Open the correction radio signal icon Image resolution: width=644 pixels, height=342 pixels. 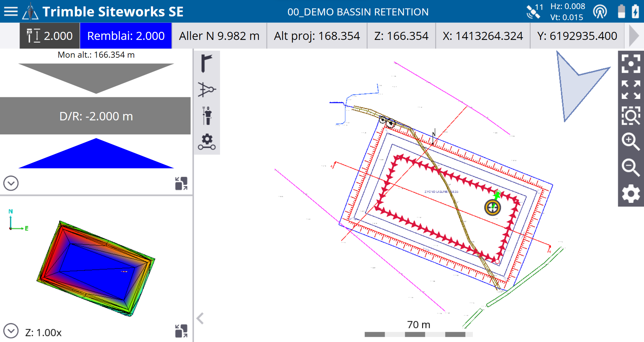point(600,11)
